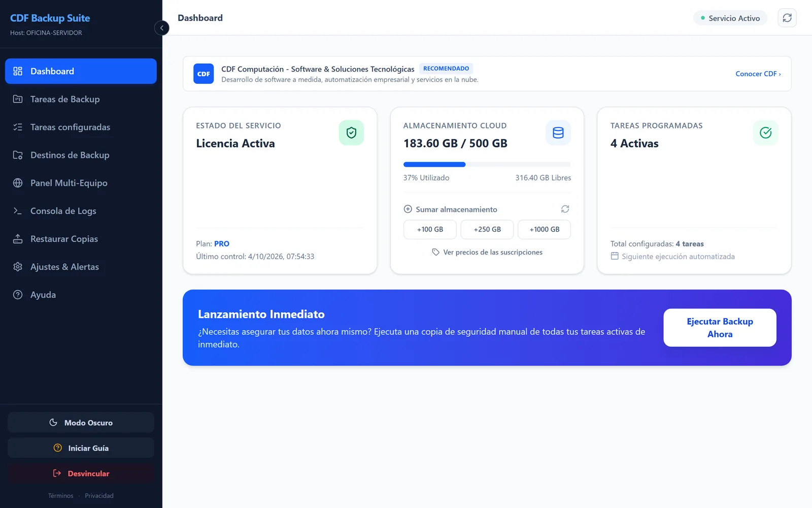Click the price tag icon
812x508 pixels.
pos(435,252)
